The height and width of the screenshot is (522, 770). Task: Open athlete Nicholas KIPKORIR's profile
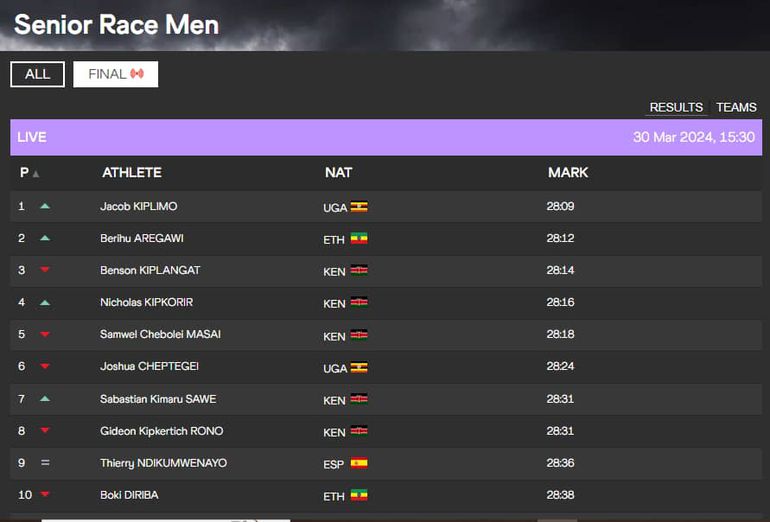pyautogui.click(x=146, y=302)
